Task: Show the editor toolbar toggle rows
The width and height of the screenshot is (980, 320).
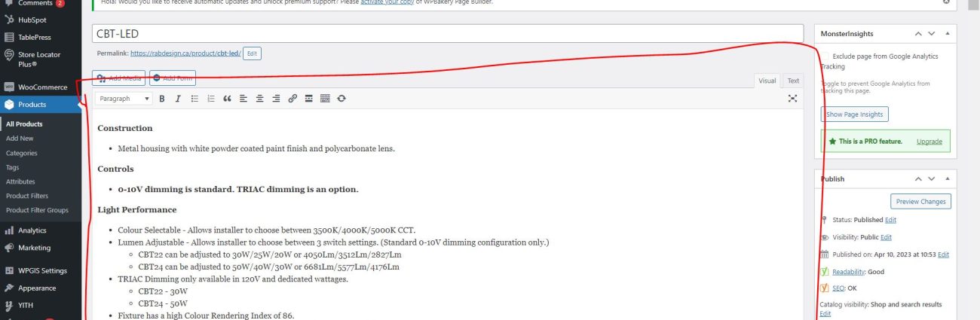Action: (325, 99)
